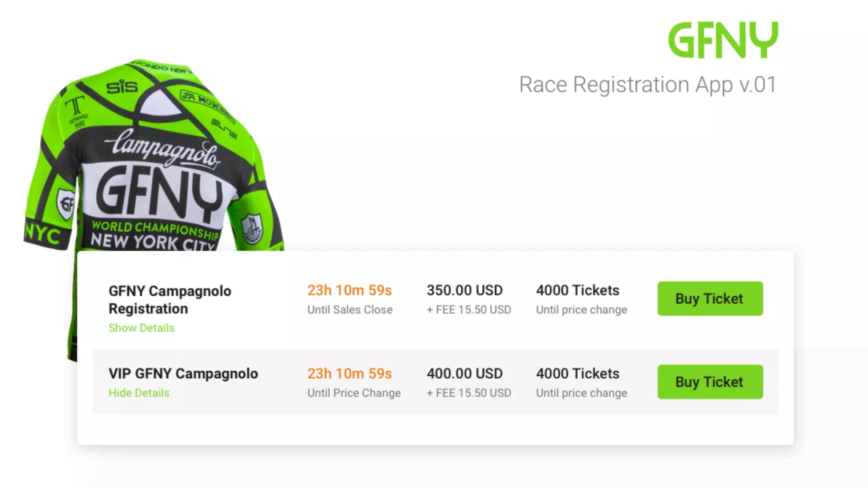The height and width of the screenshot is (488, 868).
Task: Click the 350.00 USD price
Action: pos(465,291)
